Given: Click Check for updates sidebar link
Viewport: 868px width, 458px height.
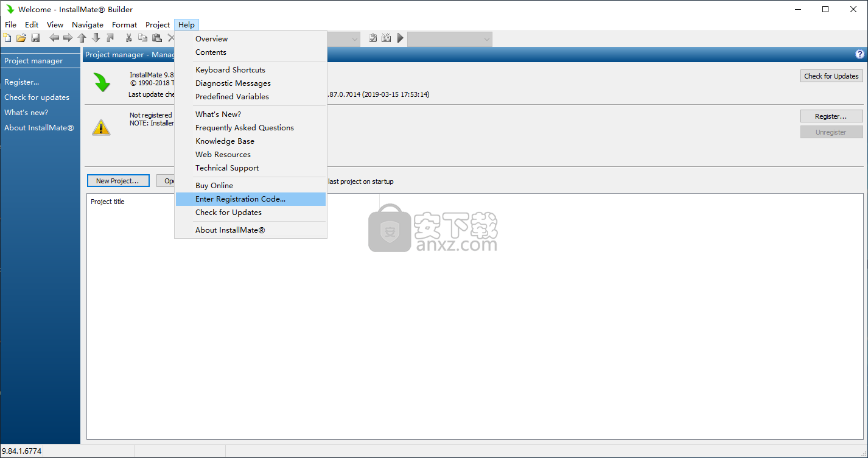Looking at the screenshot, I should click(37, 97).
